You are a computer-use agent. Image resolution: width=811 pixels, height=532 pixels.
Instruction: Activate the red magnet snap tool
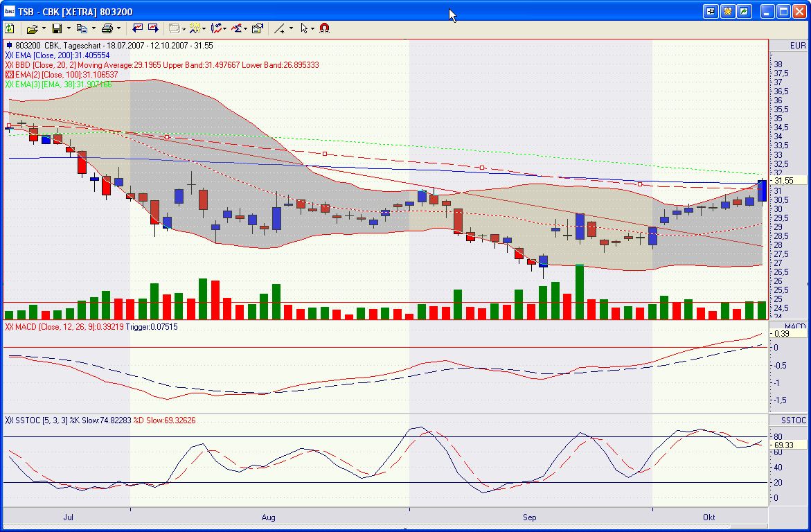324,28
